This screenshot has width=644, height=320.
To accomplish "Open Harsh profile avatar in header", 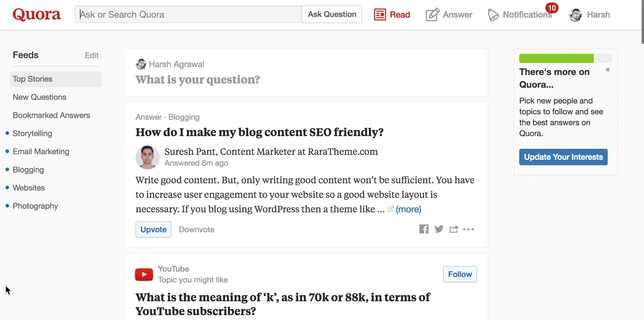I will tap(575, 15).
